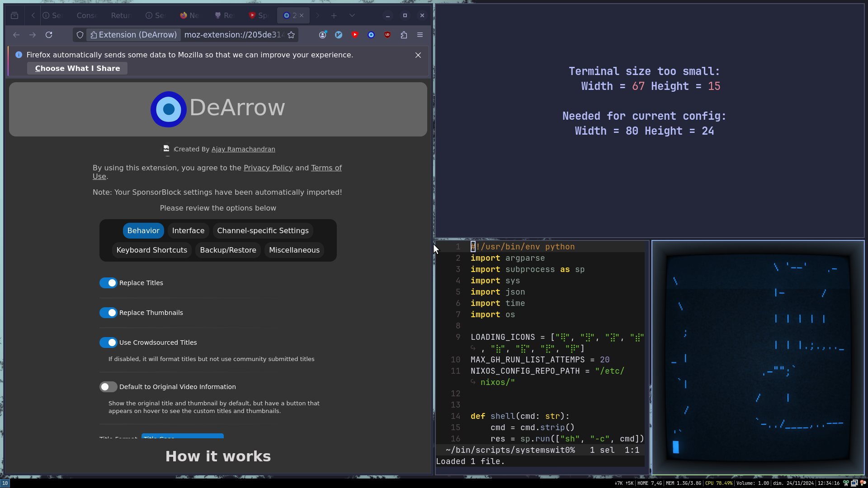
Task: Click Volume: 1.00 status entry
Action: click(753, 483)
